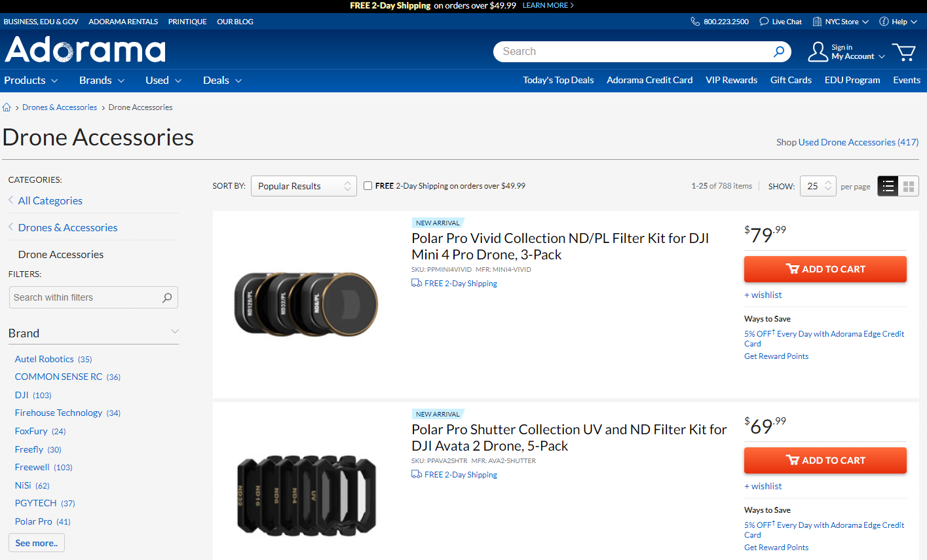
Task: Click the Help info icon
Action: pyautogui.click(x=884, y=22)
